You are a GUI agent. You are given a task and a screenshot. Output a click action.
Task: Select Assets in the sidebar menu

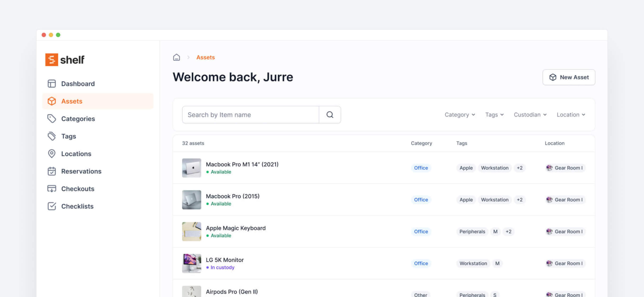pyautogui.click(x=71, y=101)
